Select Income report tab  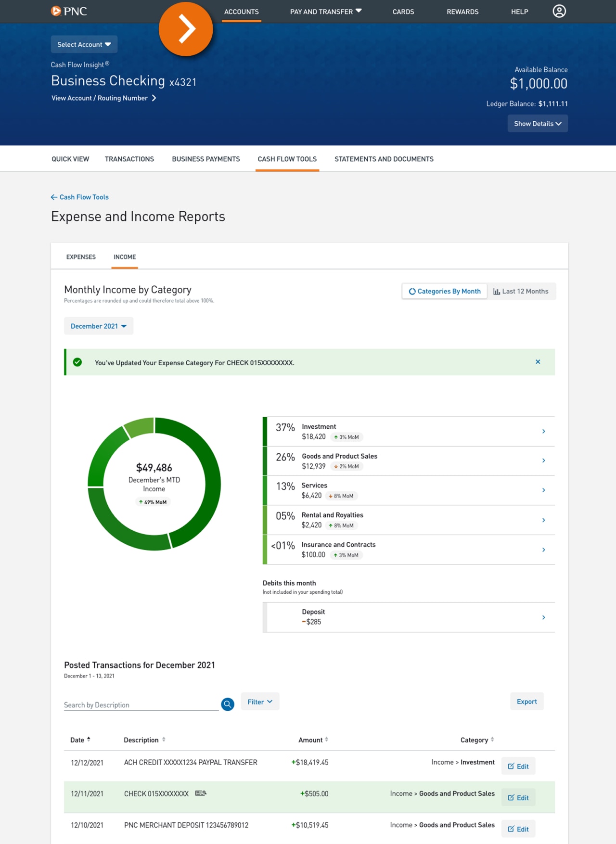[x=125, y=257]
